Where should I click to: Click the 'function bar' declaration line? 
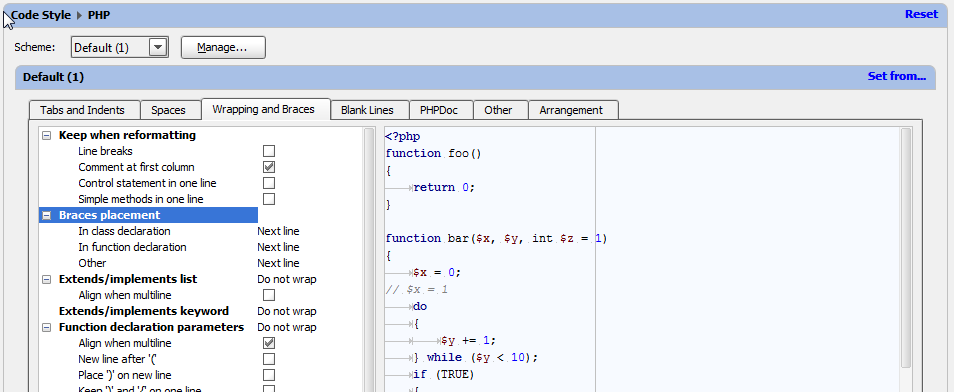(x=496, y=239)
